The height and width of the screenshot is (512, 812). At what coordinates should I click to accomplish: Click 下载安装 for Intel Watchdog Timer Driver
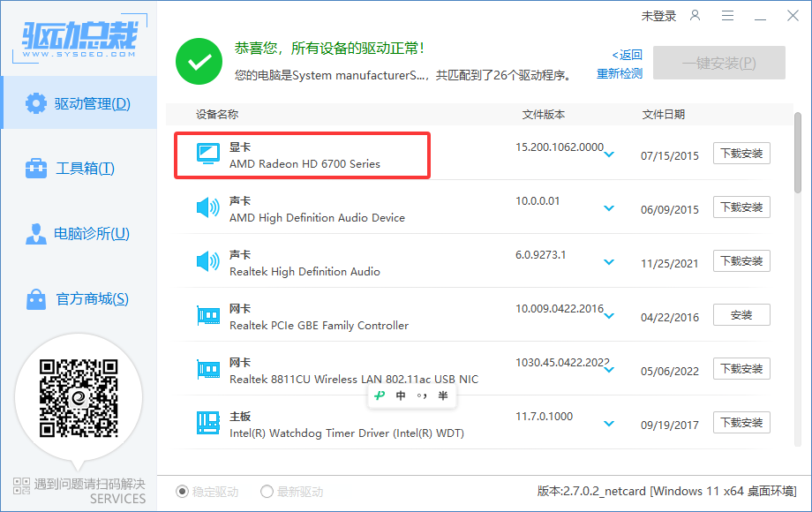pyautogui.click(x=741, y=423)
